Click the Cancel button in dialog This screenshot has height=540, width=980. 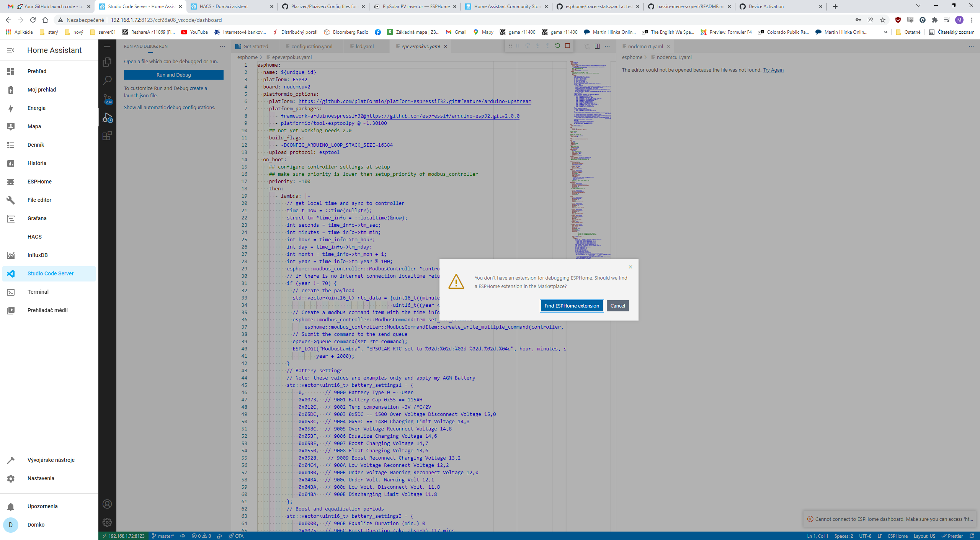(616, 305)
